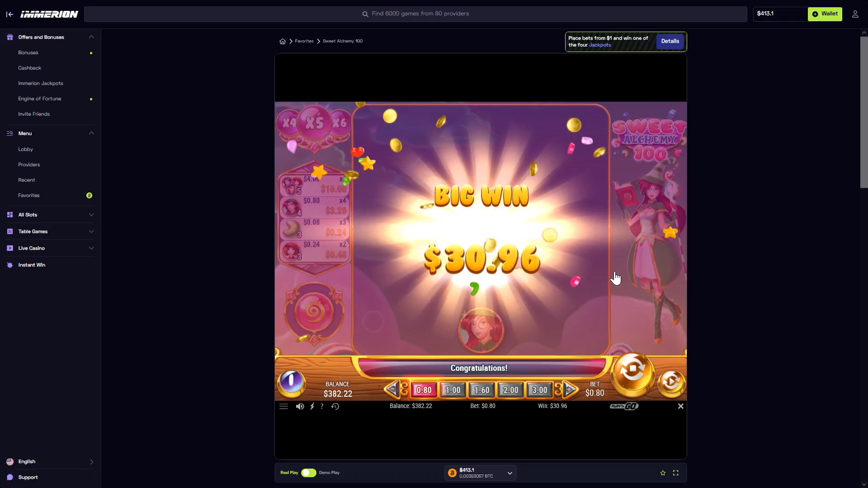
Task: Toggle fast play lightning icon
Action: coord(312,406)
